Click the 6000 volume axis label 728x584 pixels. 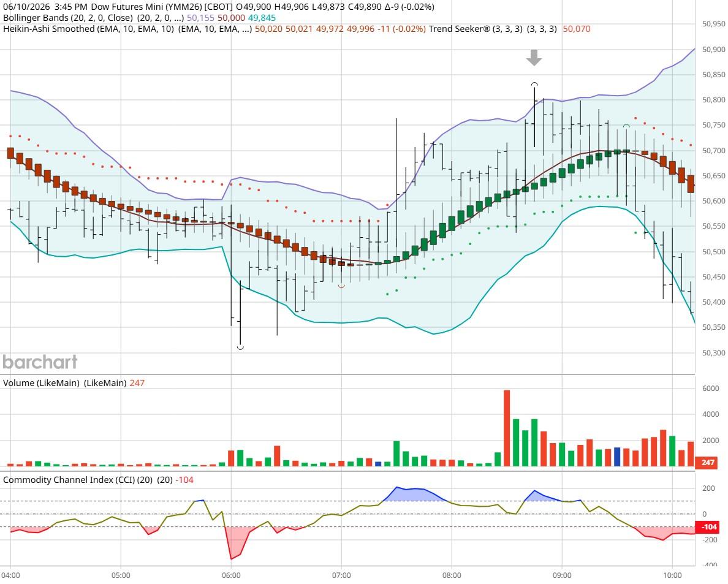(711, 389)
